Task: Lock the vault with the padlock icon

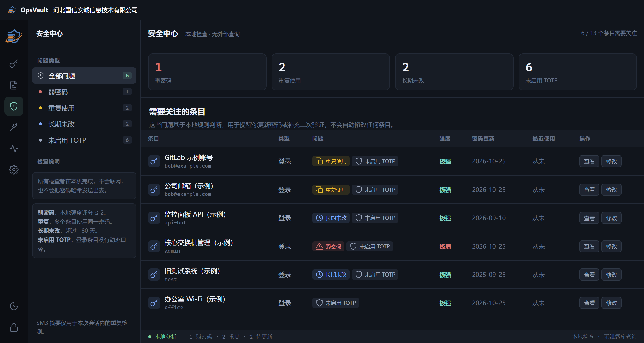Action: [x=14, y=327]
